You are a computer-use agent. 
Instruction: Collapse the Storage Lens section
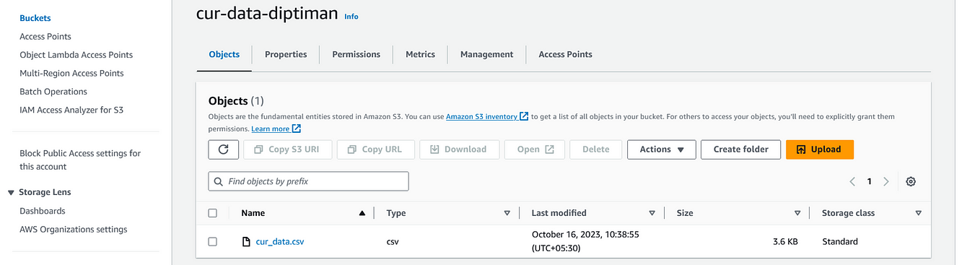click(11, 192)
